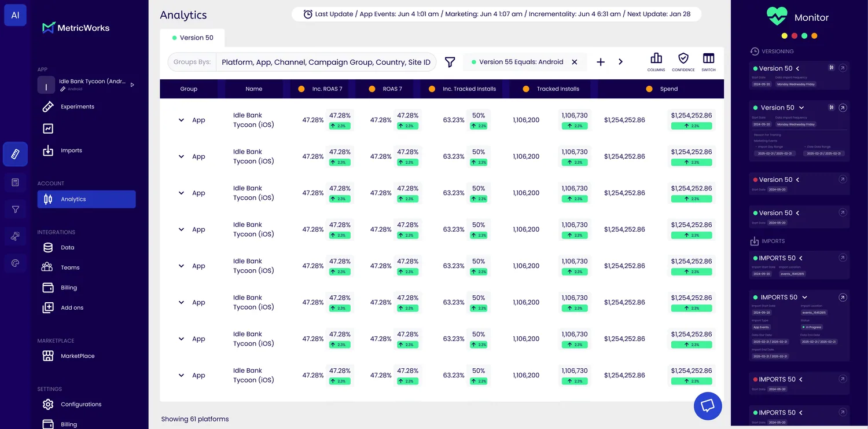Click the Add ons plus icon
Viewport: 868px width, 429px height.
click(x=49, y=307)
